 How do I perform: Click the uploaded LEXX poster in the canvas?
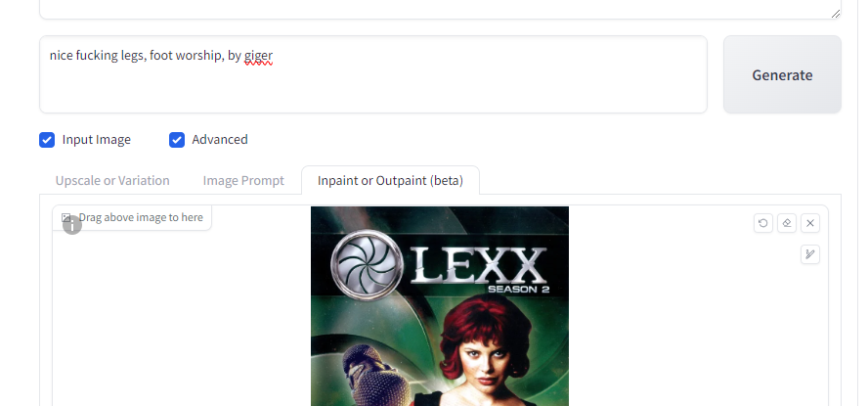click(440, 306)
